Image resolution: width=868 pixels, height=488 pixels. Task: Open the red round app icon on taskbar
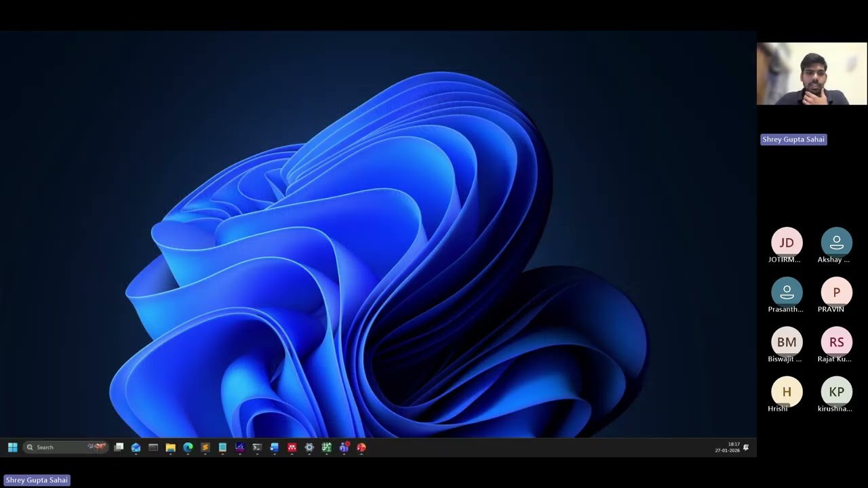361,447
